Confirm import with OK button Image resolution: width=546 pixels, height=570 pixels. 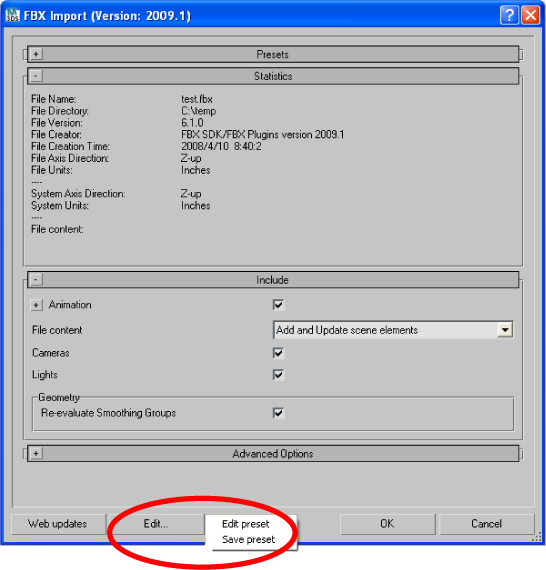click(388, 524)
